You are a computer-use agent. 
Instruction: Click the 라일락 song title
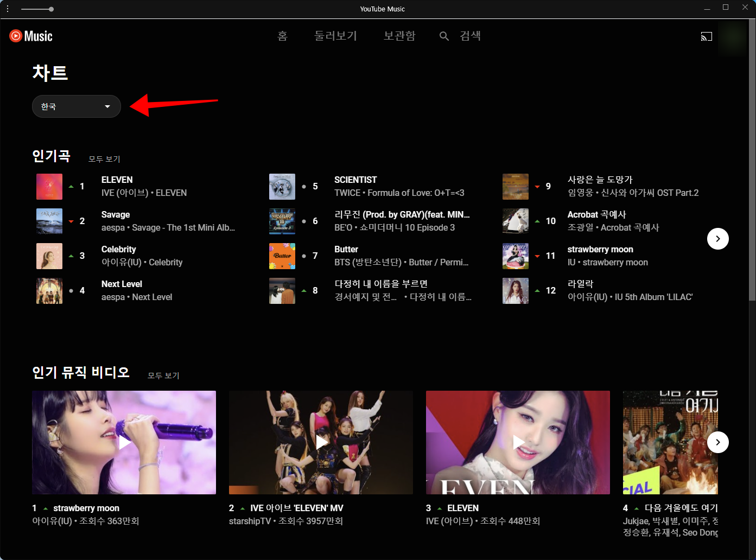tap(581, 284)
